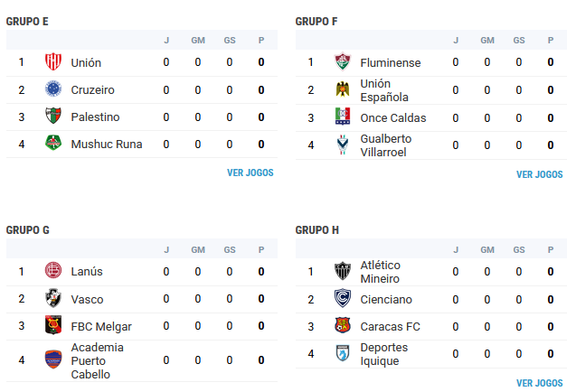This screenshot has width=576, height=392.
Task: Click the Lanús club crest icon
Action: point(52,272)
